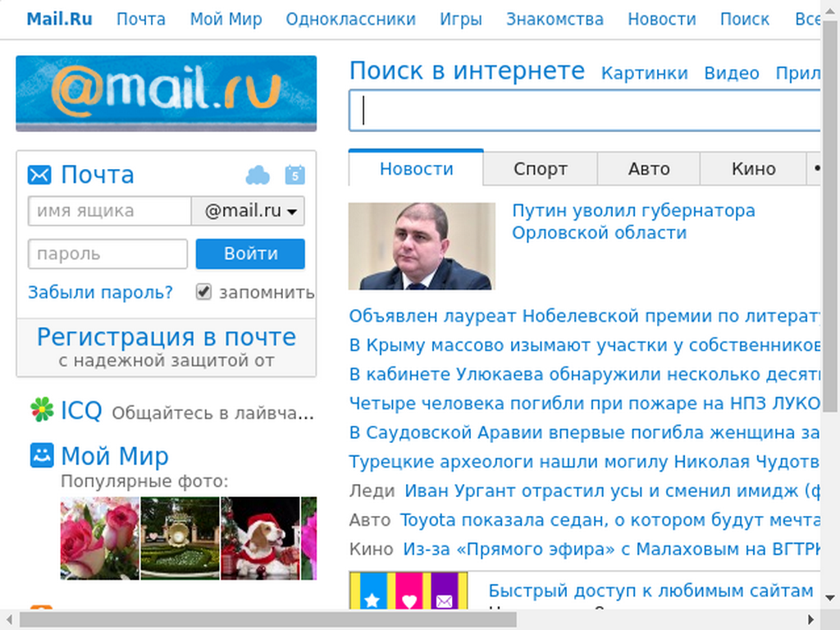Open the dog in Santa hat thumbnail

260,538
